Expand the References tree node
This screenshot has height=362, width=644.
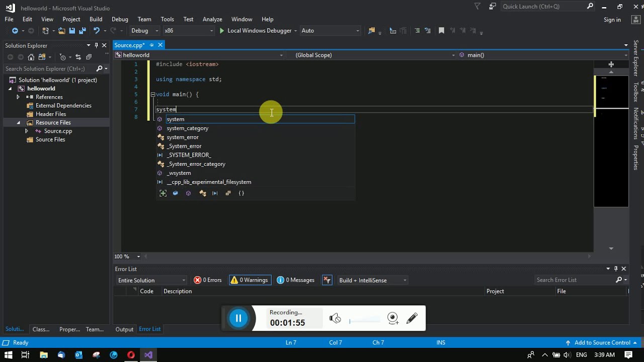click(x=18, y=97)
